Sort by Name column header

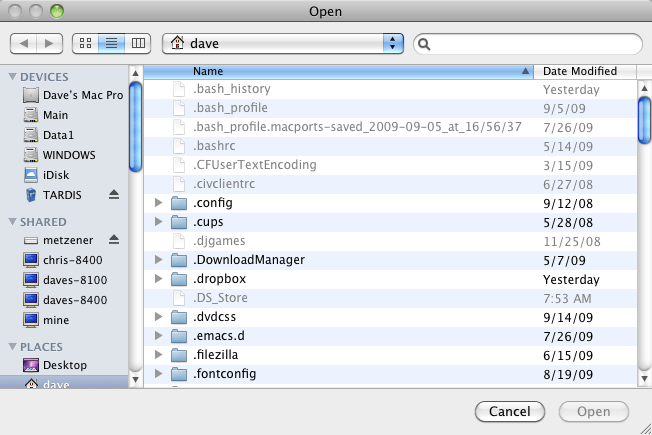pyautogui.click(x=340, y=71)
